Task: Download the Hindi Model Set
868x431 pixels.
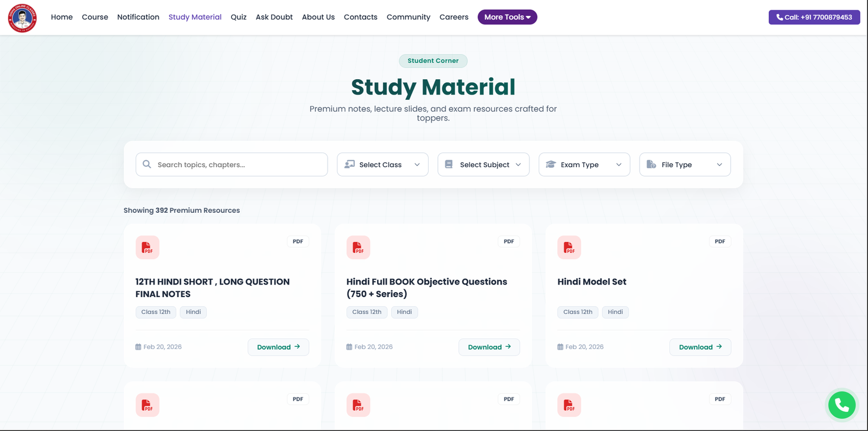Action: (x=700, y=347)
